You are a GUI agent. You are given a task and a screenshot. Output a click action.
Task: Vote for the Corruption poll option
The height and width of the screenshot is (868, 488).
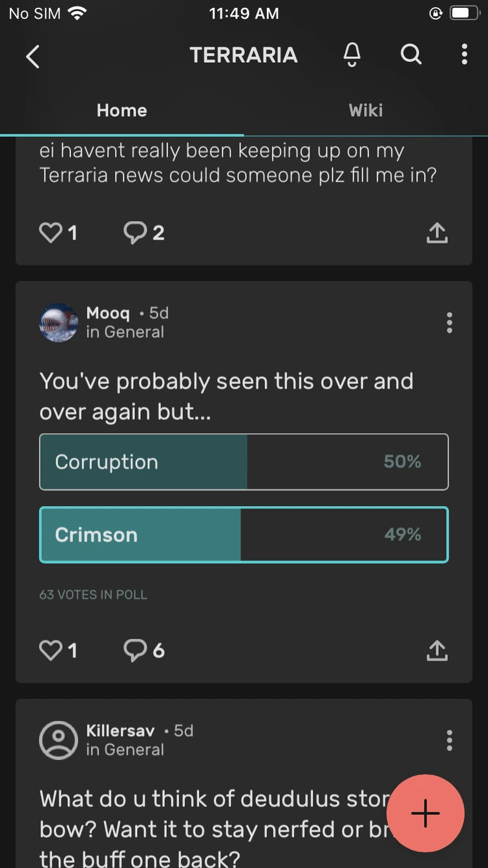coord(244,461)
